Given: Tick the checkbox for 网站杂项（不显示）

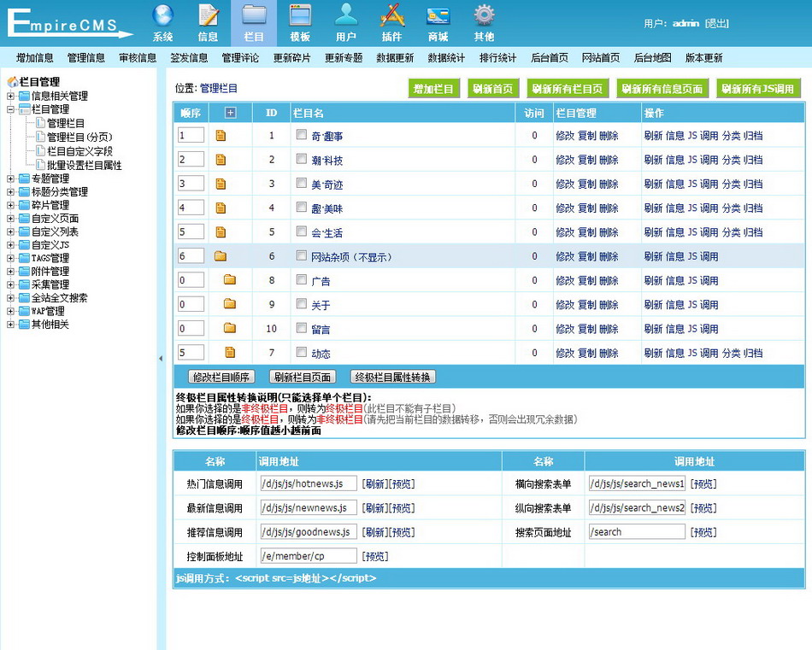Looking at the screenshot, I should pos(302,255).
